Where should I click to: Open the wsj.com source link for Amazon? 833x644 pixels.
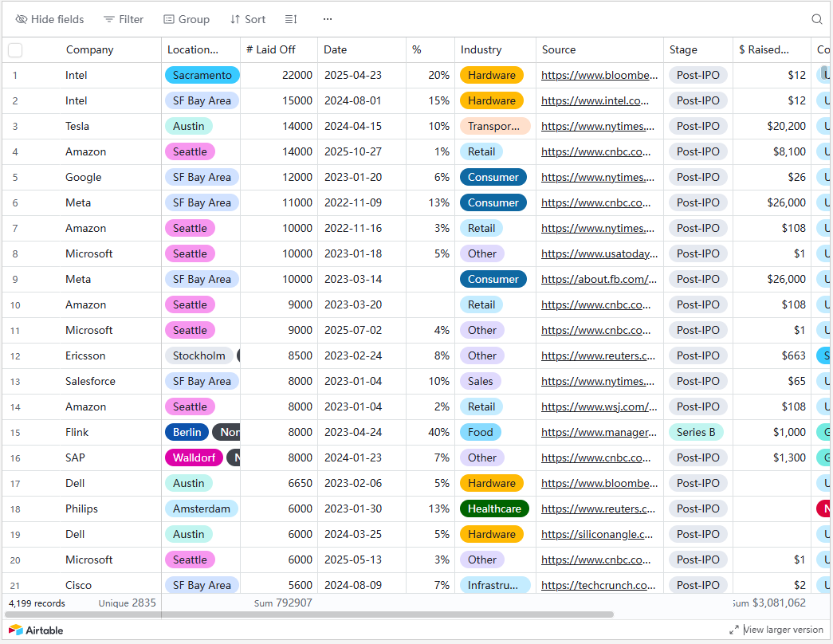[x=599, y=407]
